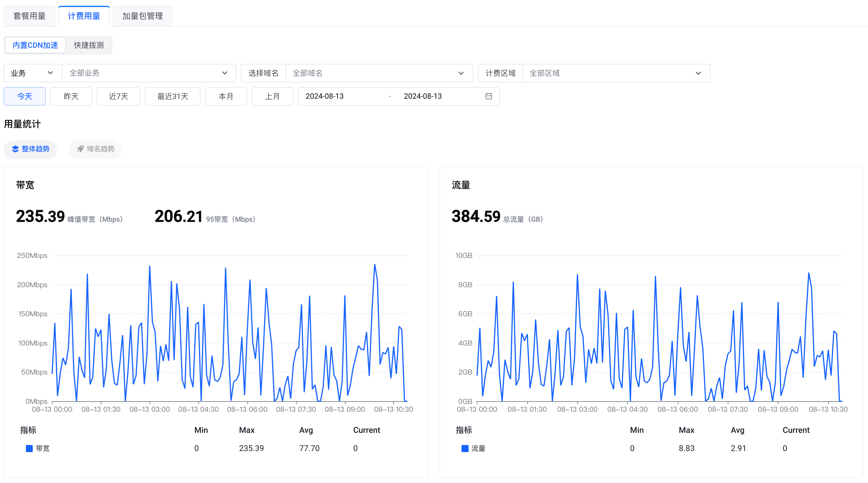
Task: Click the 8.83 Max traffic cell
Action: point(687,448)
